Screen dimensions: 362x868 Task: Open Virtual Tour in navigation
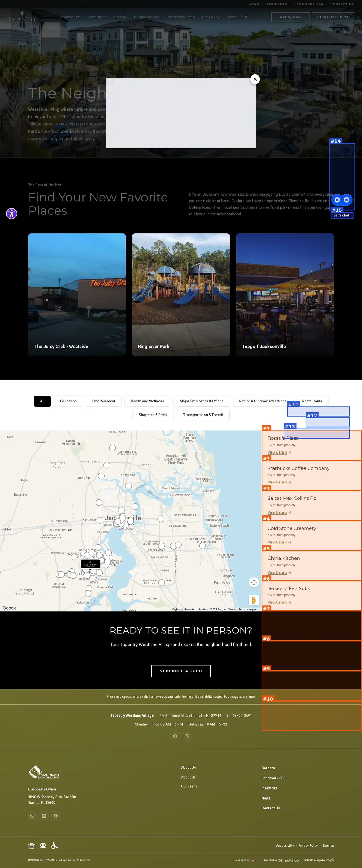tap(237, 17)
